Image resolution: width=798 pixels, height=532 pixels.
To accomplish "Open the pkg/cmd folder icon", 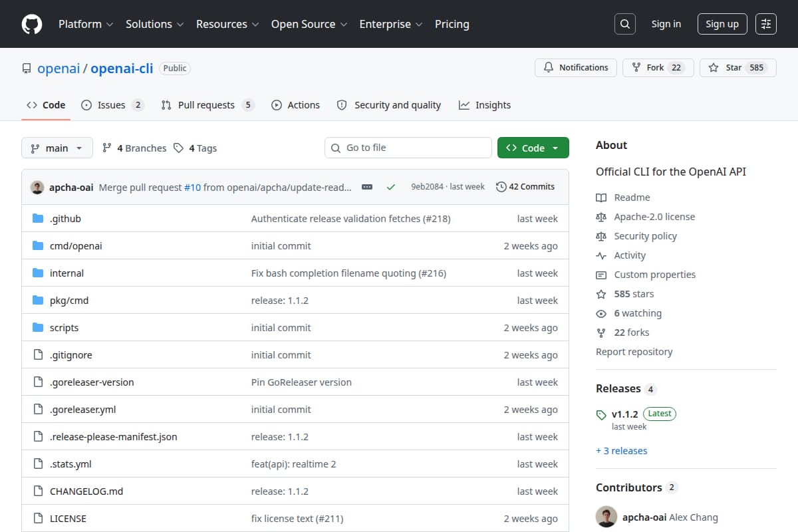I will (x=38, y=301).
